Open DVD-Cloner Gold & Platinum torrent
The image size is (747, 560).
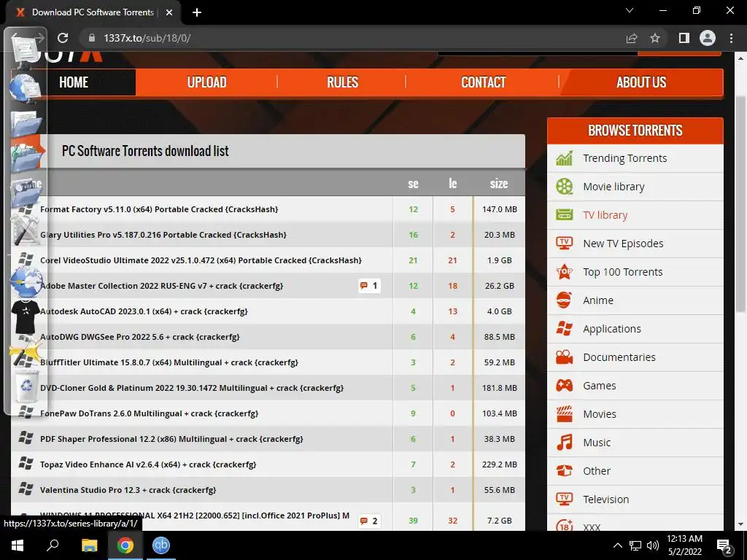pyautogui.click(x=192, y=388)
